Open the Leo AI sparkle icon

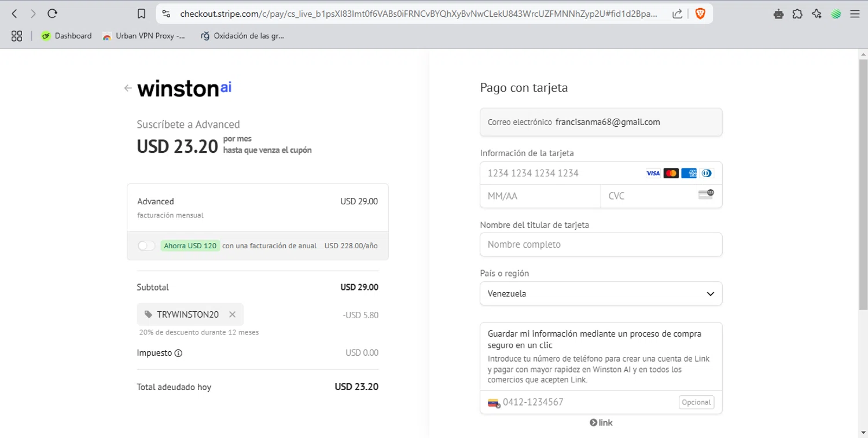pyautogui.click(x=816, y=14)
